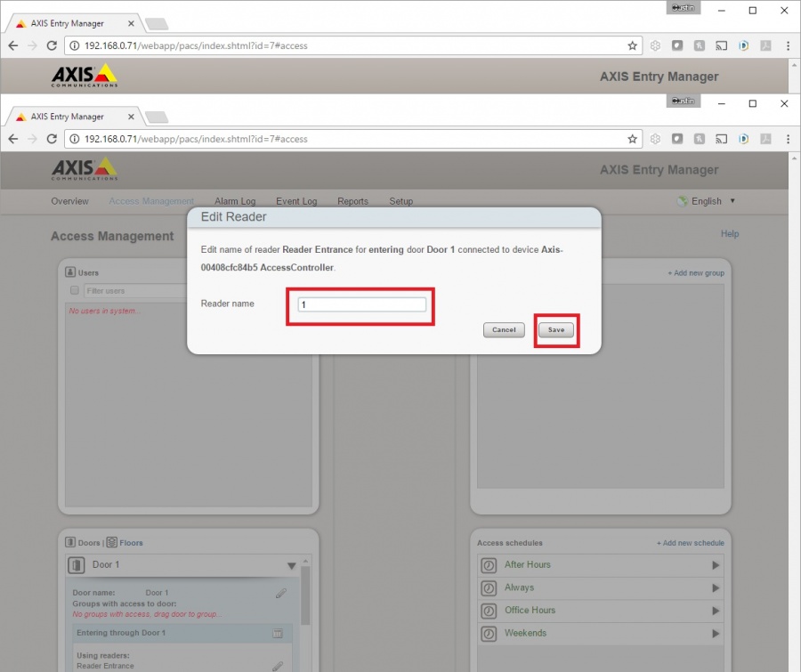
Task: Open Chrome menu in the back window
Action: pos(788,45)
